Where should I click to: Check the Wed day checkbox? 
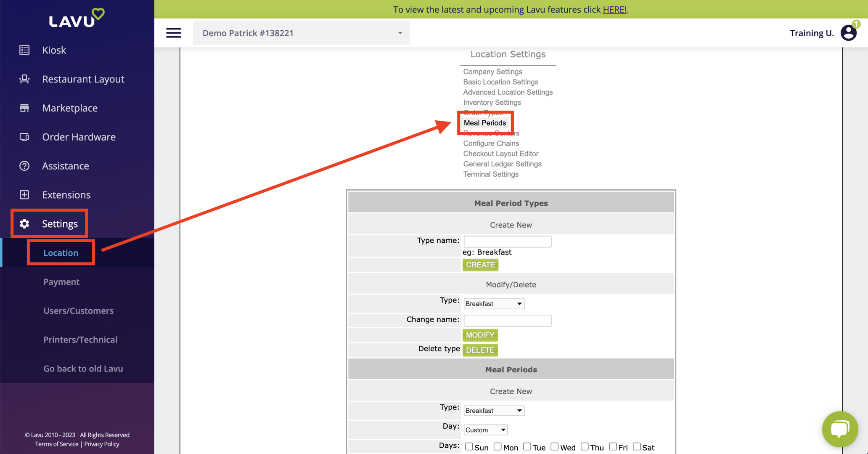click(x=555, y=446)
